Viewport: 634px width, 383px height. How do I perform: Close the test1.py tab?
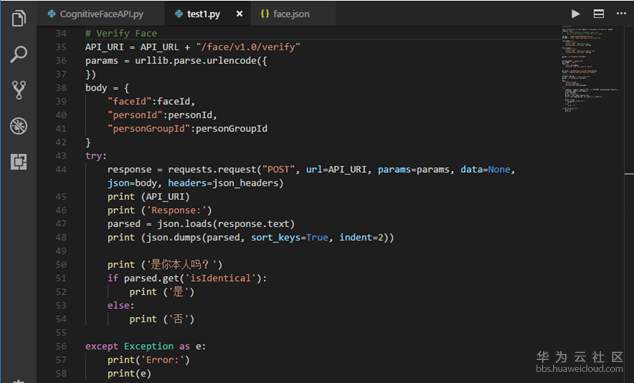(x=239, y=14)
